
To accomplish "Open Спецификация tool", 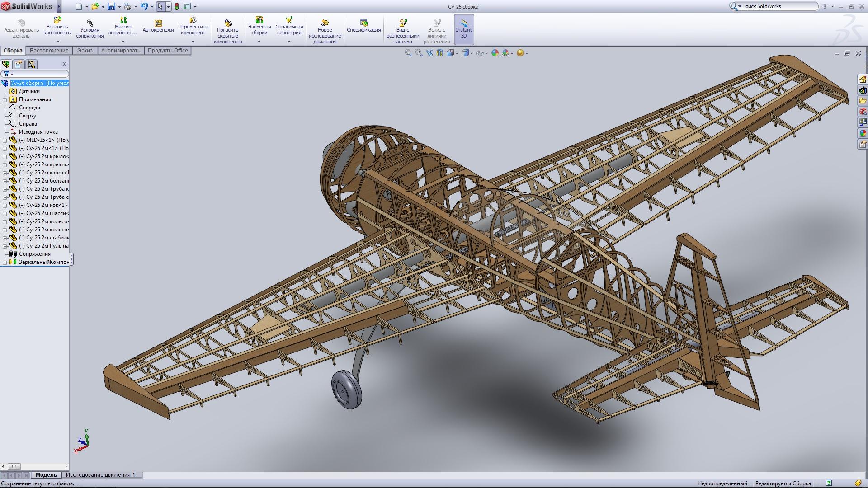I will point(363,26).
